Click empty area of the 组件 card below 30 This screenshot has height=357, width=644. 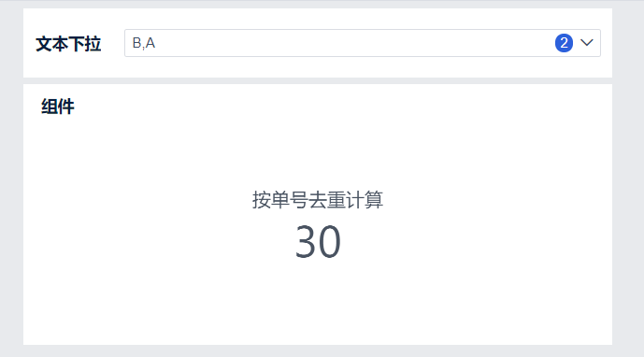(318, 304)
